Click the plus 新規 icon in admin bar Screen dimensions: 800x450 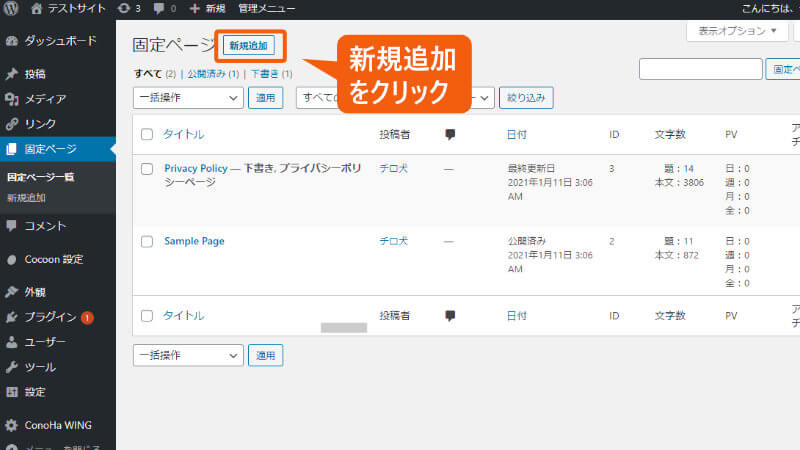(x=194, y=9)
